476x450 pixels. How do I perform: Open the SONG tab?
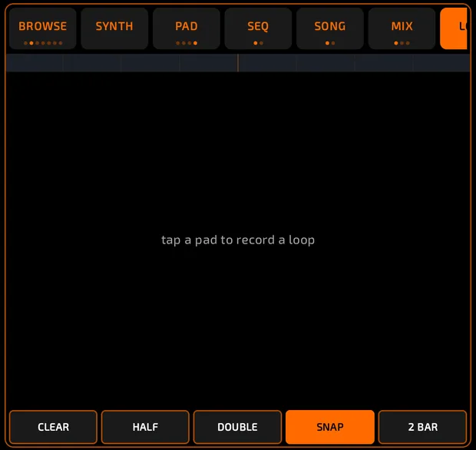pyautogui.click(x=330, y=28)
